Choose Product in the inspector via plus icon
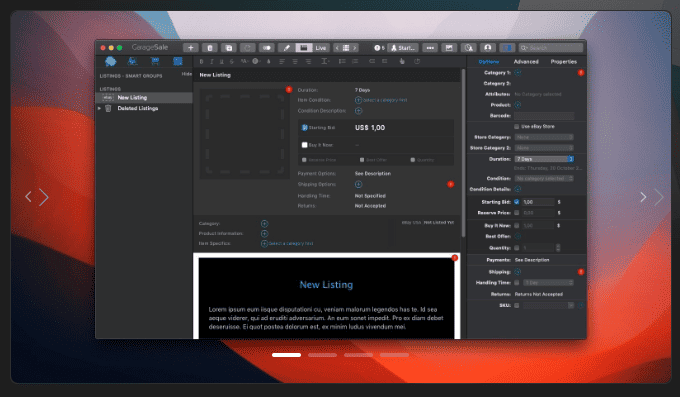The width and height of the screenshot is (680, 397). click(517, 105)
